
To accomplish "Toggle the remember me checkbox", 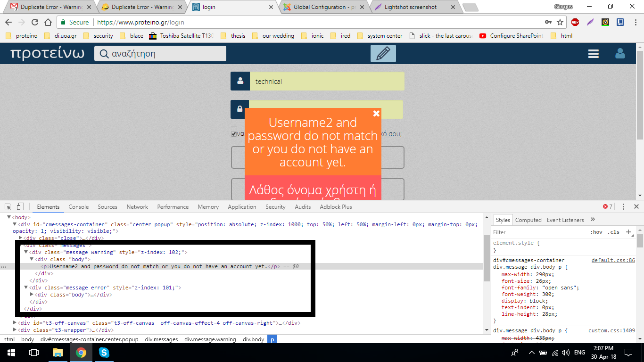I will [234, 134].
